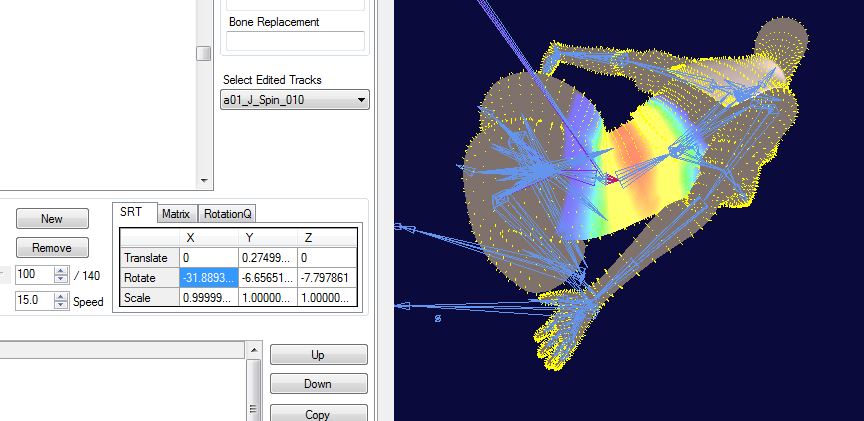
Task: Switch to the Matrix tab
Action: (x=176, y=214)
